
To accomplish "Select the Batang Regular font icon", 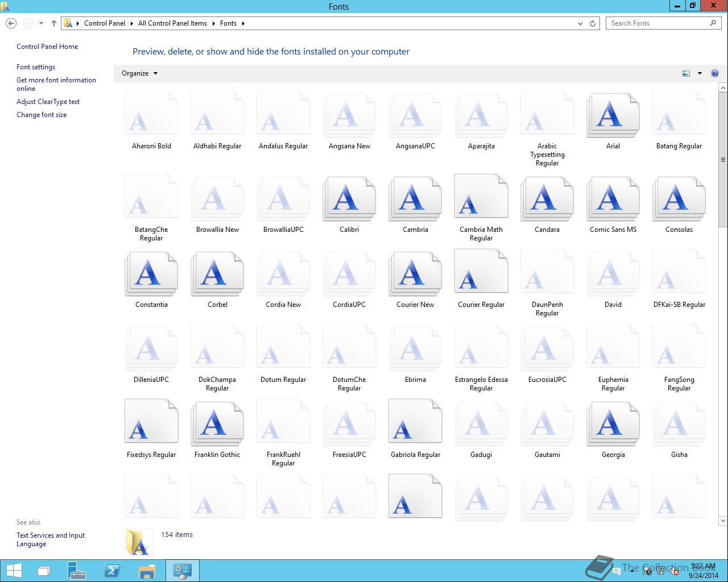I will coord(679,113).
